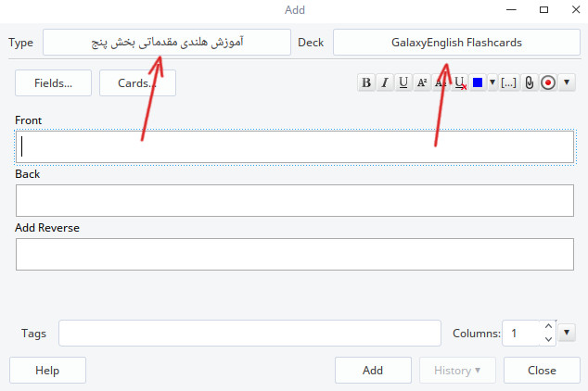Expand the more options arrow after record button
Screen dimensions: 588x391
(x=567, y=82)
